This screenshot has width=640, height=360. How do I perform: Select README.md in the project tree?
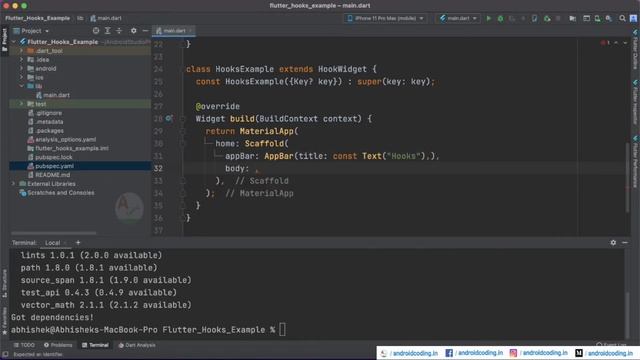point(49,175)
